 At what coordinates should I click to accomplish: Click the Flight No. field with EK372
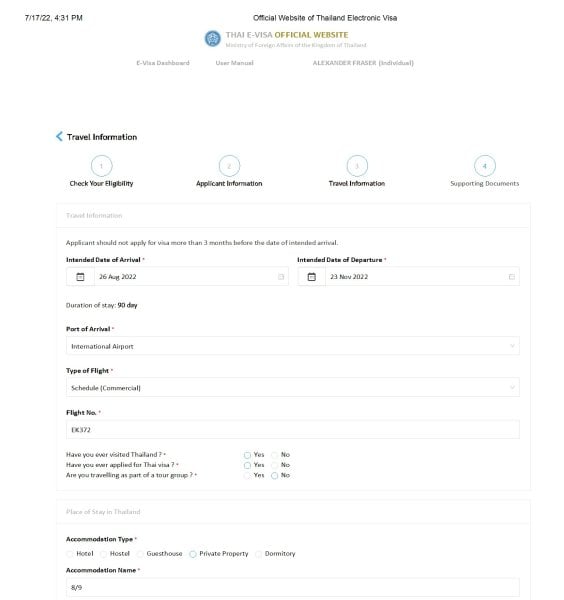(293, 430)
